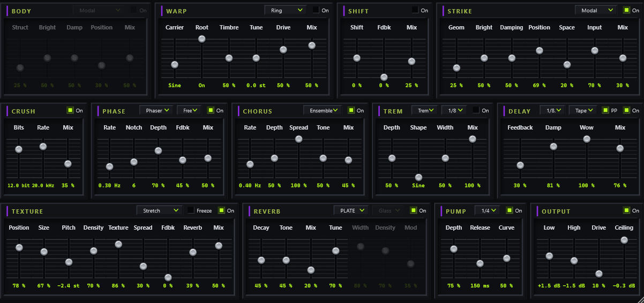Toggle the Texture On checkbox
Image resolution: width=644 pixels, height=303 pixels.
coord(222,210)
